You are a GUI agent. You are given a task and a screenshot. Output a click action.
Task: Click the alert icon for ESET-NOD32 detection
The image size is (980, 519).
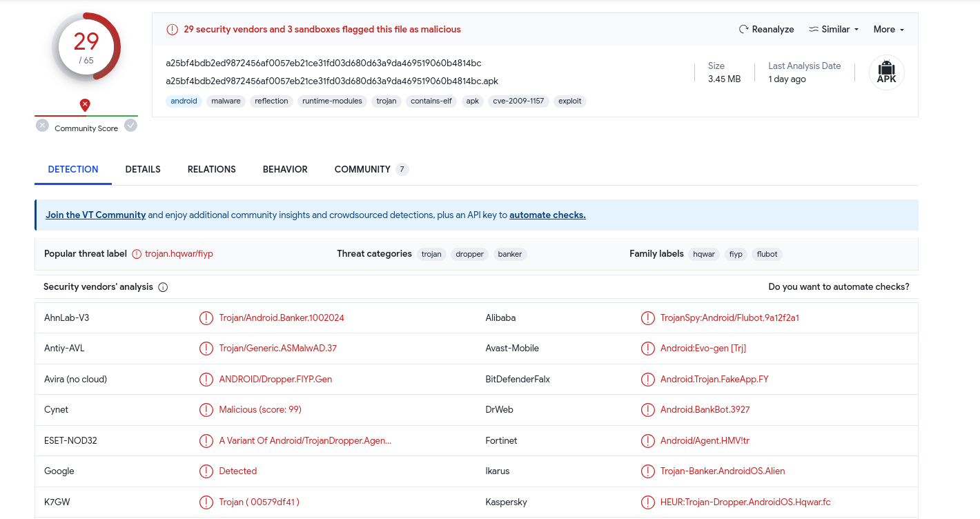(x=206, y=441)
